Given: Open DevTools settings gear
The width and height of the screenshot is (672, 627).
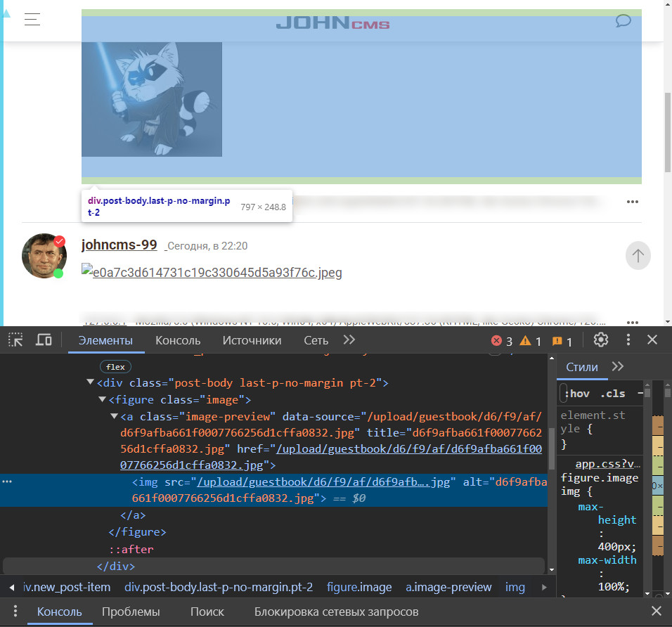Looking at the screenshot, I should pos(601,340).
